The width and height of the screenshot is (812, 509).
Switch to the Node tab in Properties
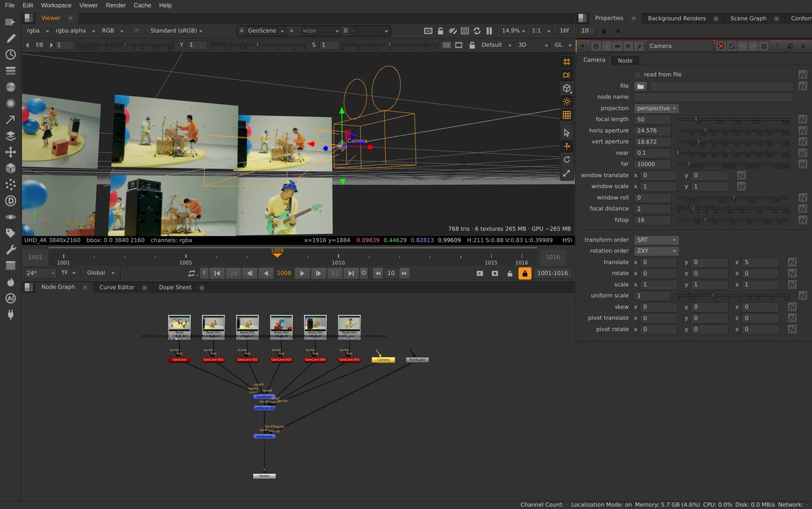625,60
